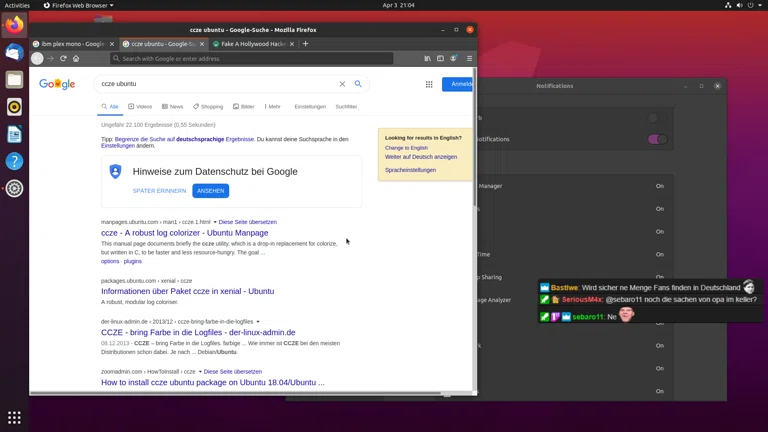Launch Rhythmbox from the dock
Viewport: 768px width, 432px height.
tap(14, 107)
